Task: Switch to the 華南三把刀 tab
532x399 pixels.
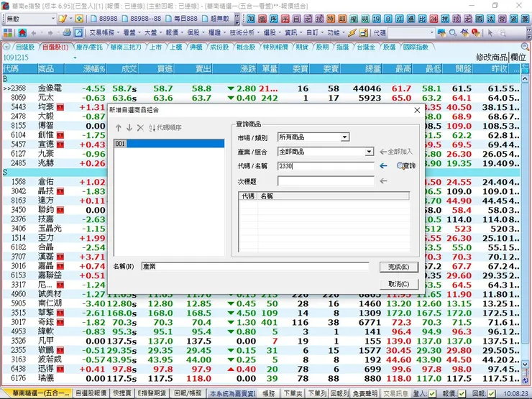Action: pyautogui.click(x=126, y=47)
